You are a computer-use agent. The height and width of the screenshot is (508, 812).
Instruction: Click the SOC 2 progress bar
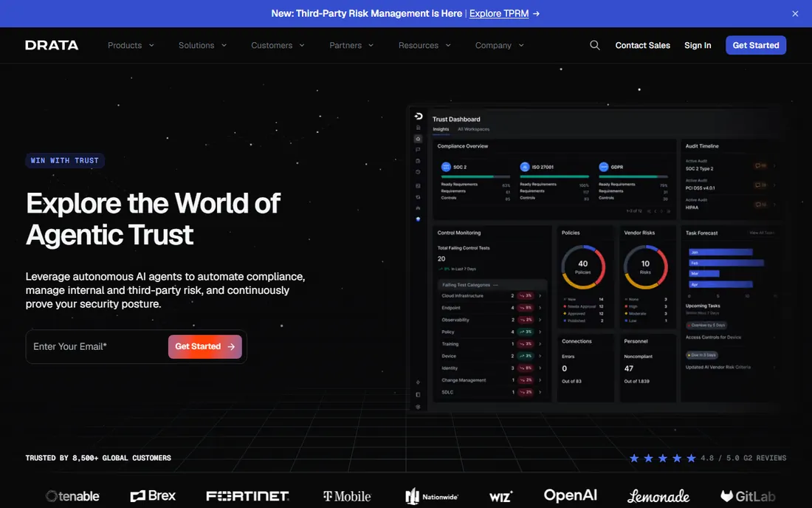pyautogui.click(x=475, y=176)
